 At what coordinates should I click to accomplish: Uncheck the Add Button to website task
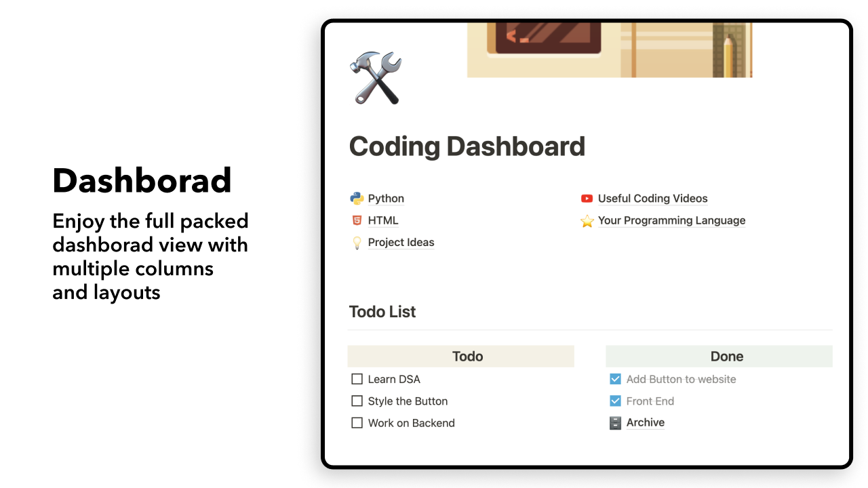[615, 379]
